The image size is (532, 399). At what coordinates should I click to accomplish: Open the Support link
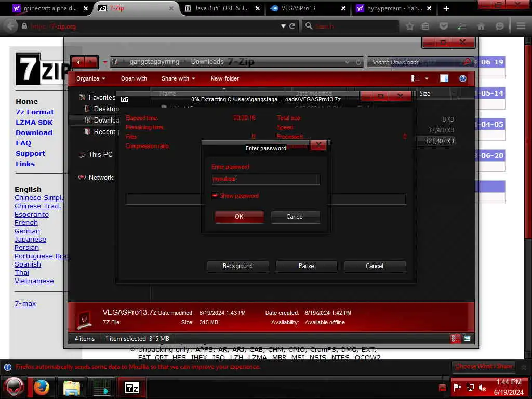(x=30, y=154)
